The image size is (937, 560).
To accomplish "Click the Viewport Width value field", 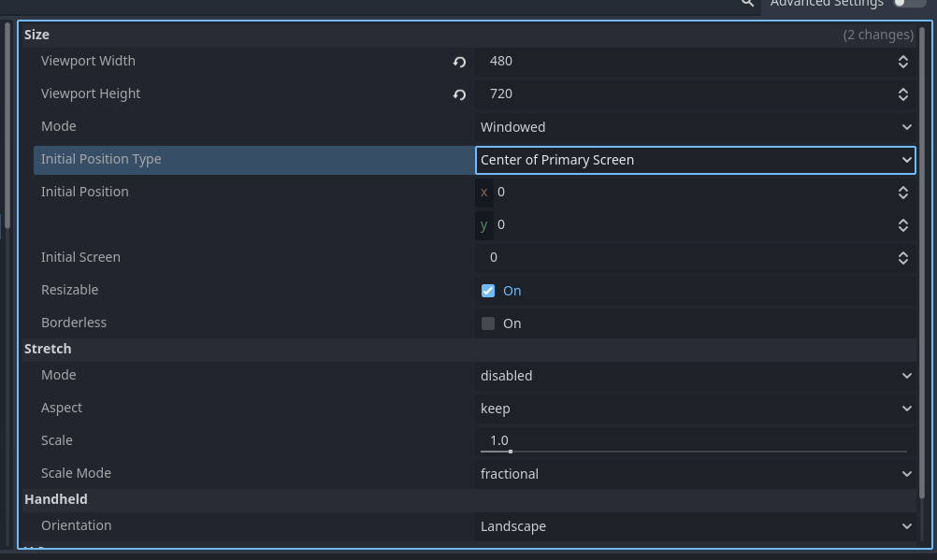I will pyautogui.click(x=683, y=62).
